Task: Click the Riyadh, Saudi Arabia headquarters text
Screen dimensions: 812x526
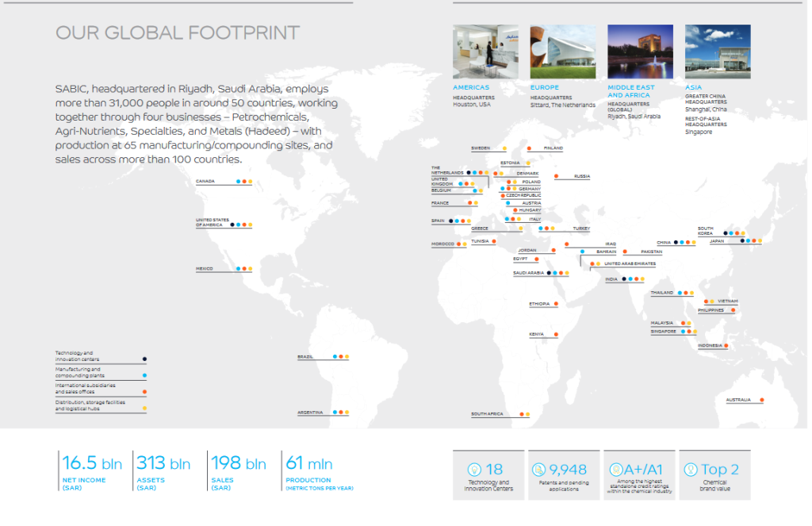Action: pyautogui.click(x=634, y=117)
